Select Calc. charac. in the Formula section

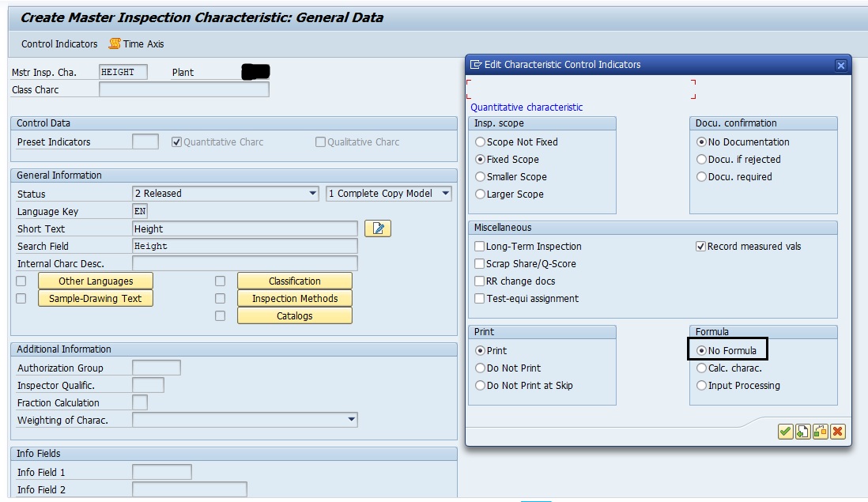700,368
